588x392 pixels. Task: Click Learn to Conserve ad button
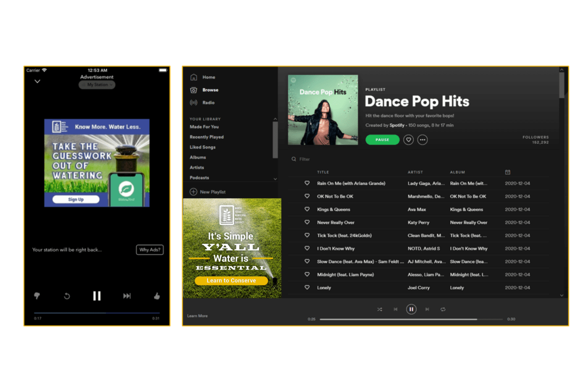pyautogui.click(x=231, y=281)
